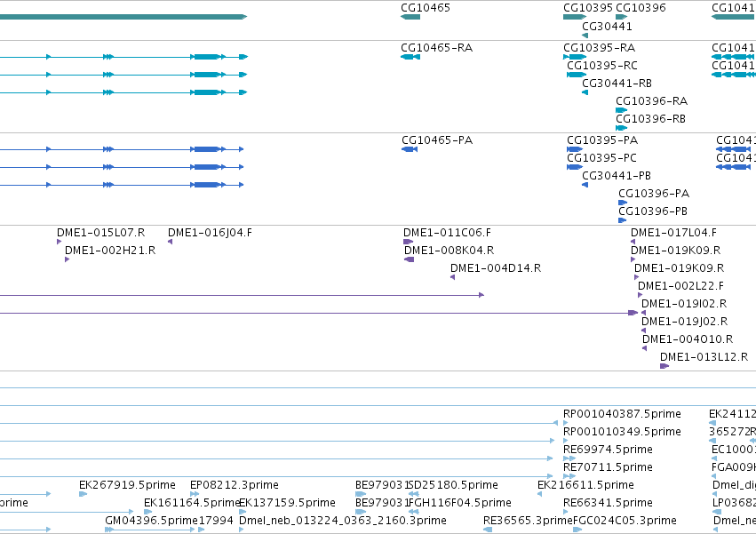Open EST label RE69974.5prime

tap(608, 450)
